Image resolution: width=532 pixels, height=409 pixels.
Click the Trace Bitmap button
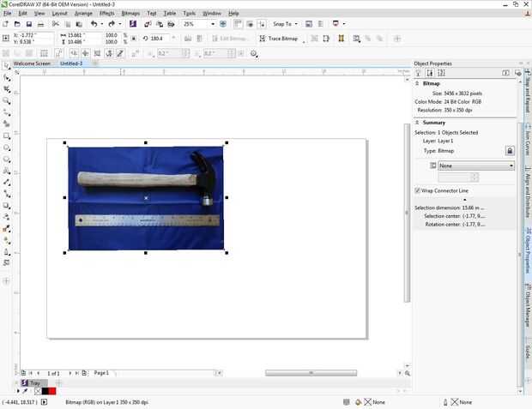tap(279, 39)
